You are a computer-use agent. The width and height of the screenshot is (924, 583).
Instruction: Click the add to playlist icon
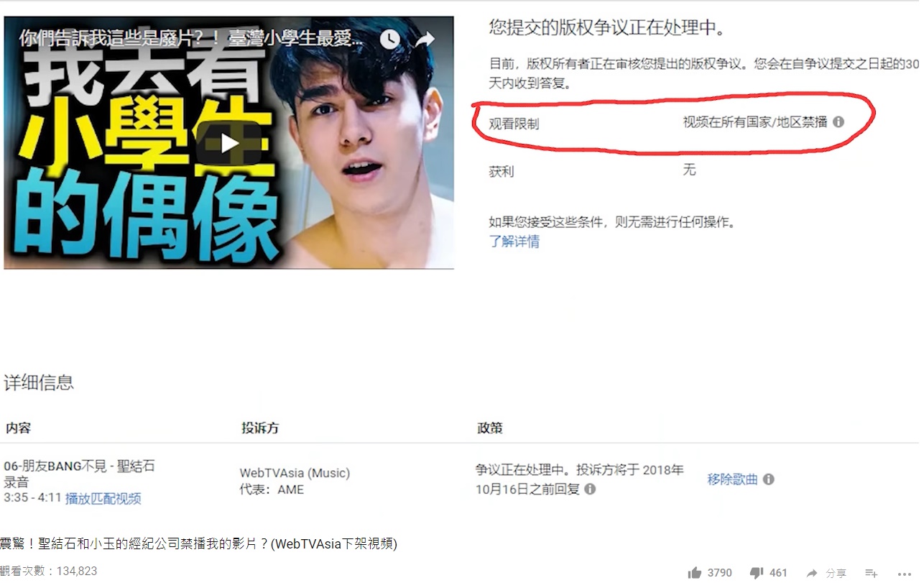click(x=871, y=573)
